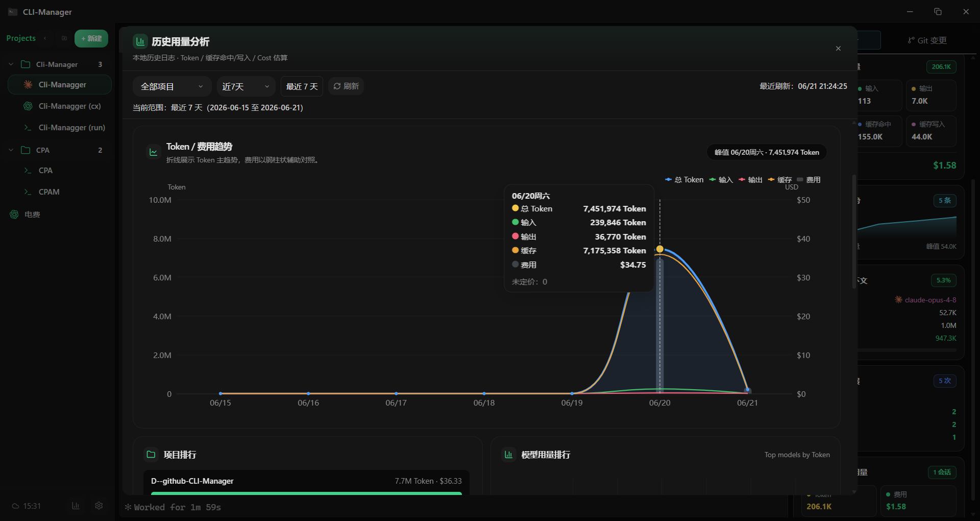Click the D--github-CLI-Manager project ranking row

306,482
